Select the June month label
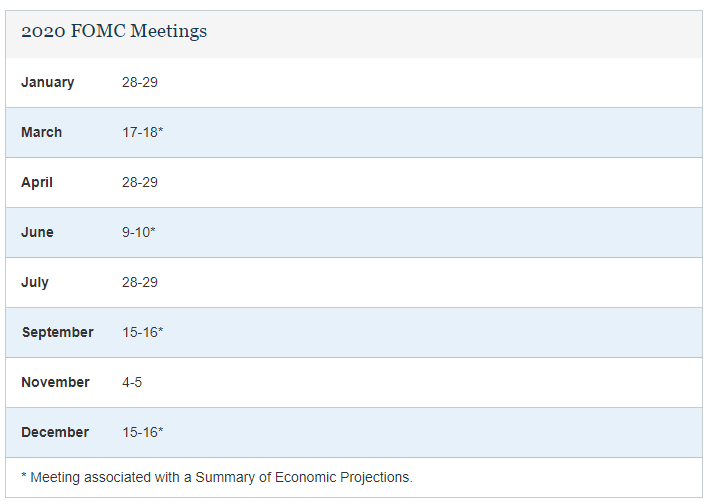Image resolution: width=709 pixels, height=504 pixels. click(x=38, y=232)
